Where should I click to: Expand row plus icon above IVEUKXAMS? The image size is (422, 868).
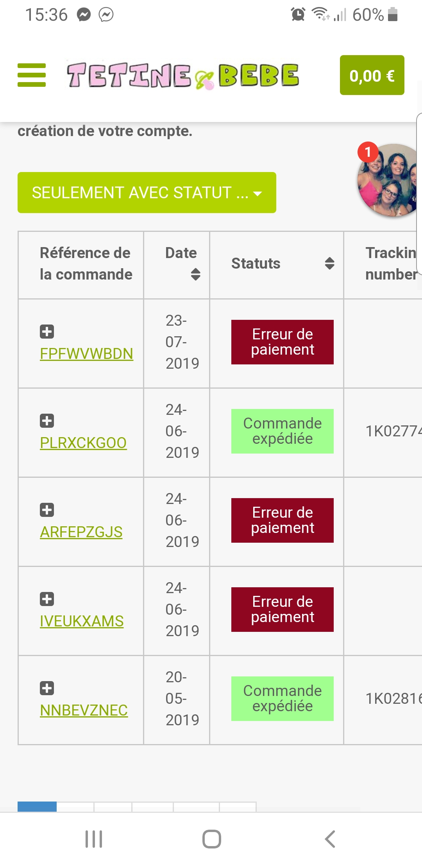(x=47, y=599)
